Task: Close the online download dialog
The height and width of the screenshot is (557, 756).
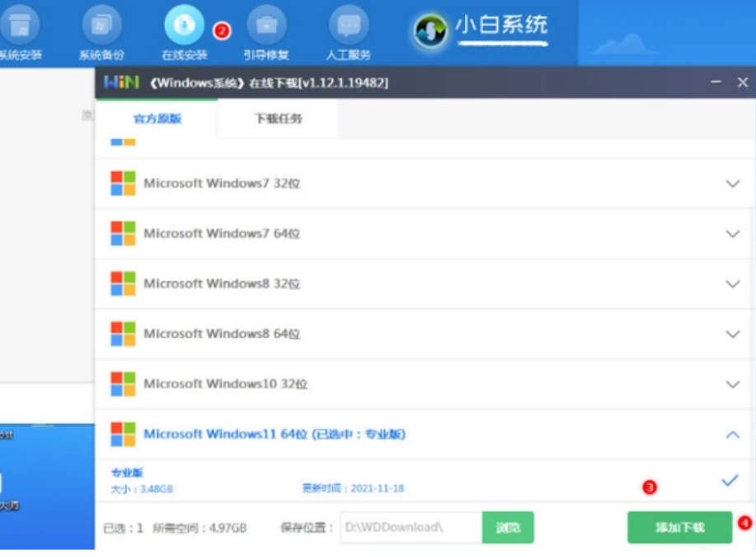Action: coord(743,82)
